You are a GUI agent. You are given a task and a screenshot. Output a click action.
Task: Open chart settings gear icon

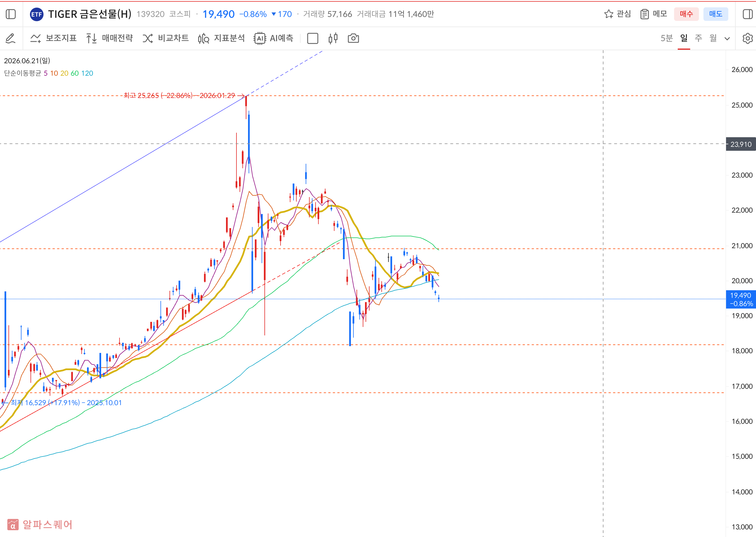[748, 38]
